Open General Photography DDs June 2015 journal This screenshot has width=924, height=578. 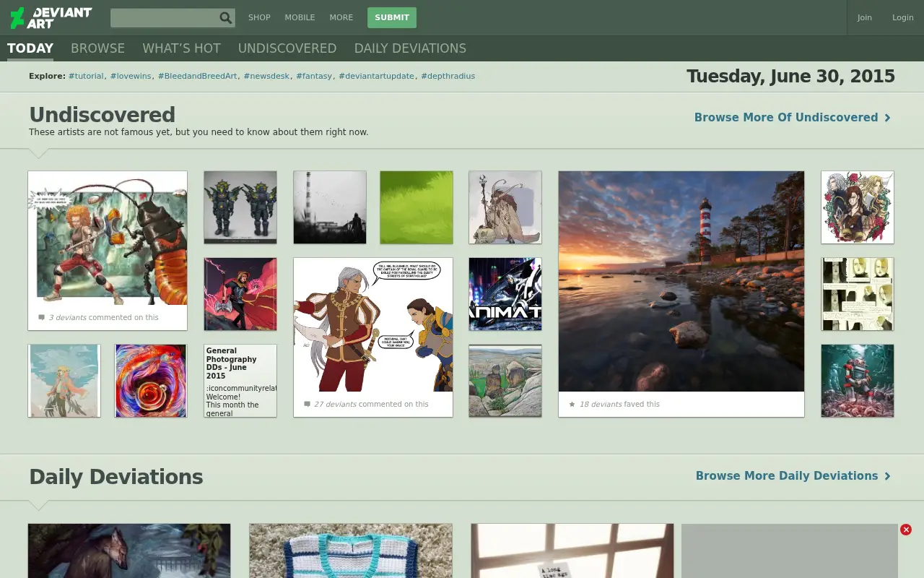[x=240, y=381]
